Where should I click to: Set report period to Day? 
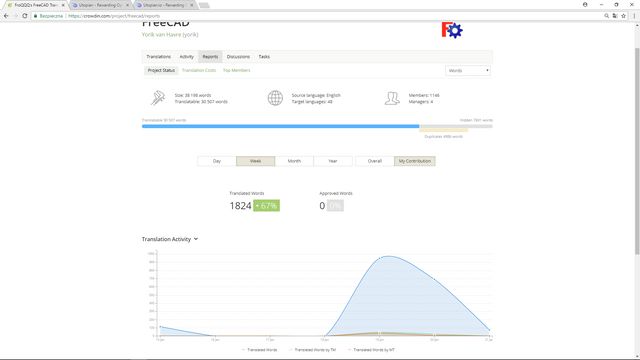tap(217, 161)
